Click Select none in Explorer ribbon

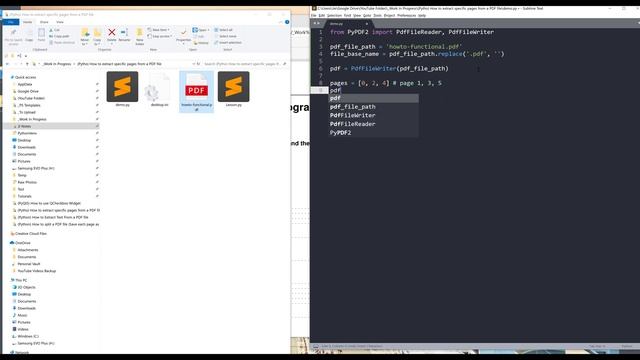click(x=225, y=36)
